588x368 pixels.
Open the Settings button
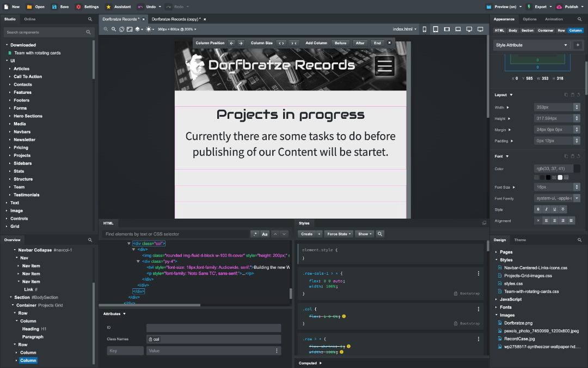(87, 7)
